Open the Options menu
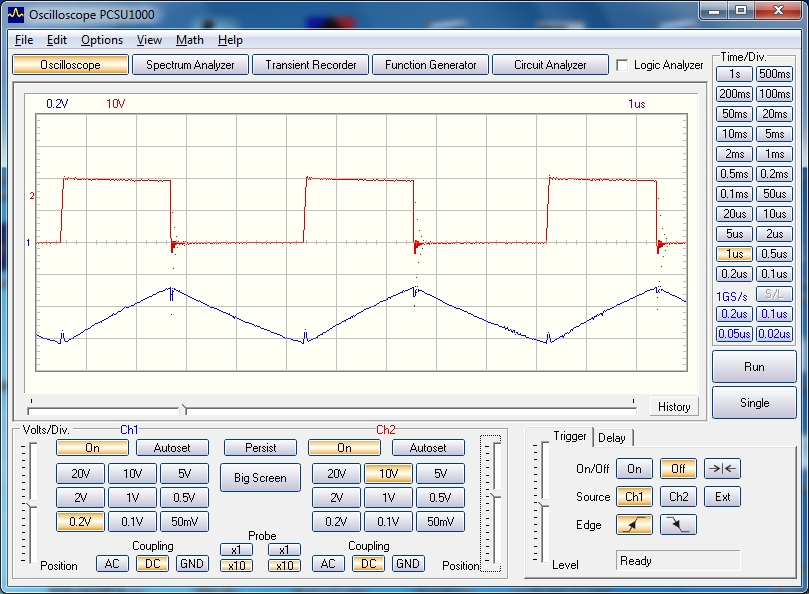809x594 pixels. coord(102,40)
